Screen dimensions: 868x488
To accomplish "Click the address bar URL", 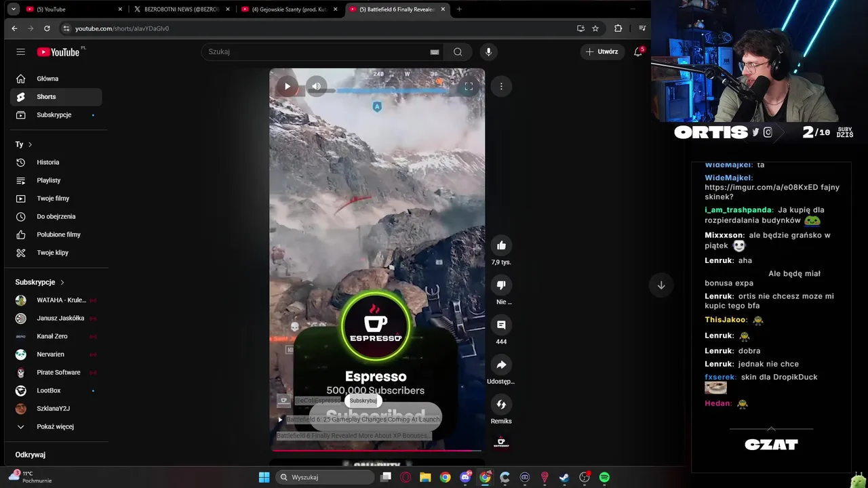I will (x=122, y=28).
